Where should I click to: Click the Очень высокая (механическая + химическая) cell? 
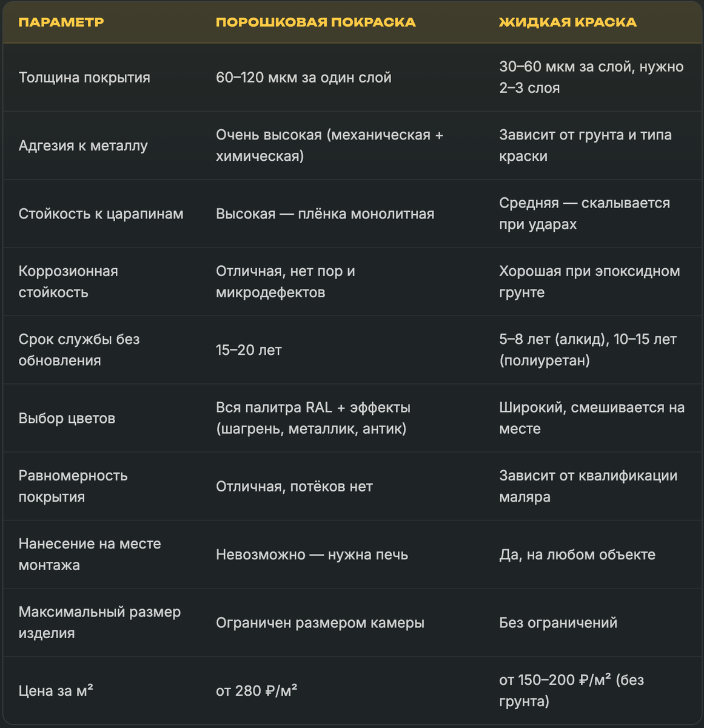pos(330,146)
